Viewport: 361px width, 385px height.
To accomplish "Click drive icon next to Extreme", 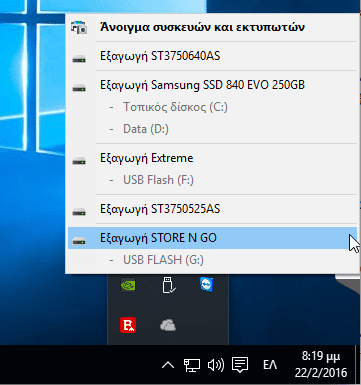I will [x=79, y=161].
